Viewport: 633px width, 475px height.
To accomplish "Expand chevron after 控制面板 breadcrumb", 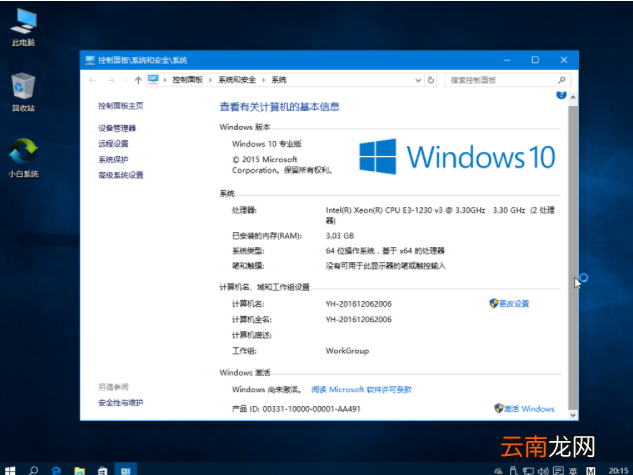I will click(210, 80).
